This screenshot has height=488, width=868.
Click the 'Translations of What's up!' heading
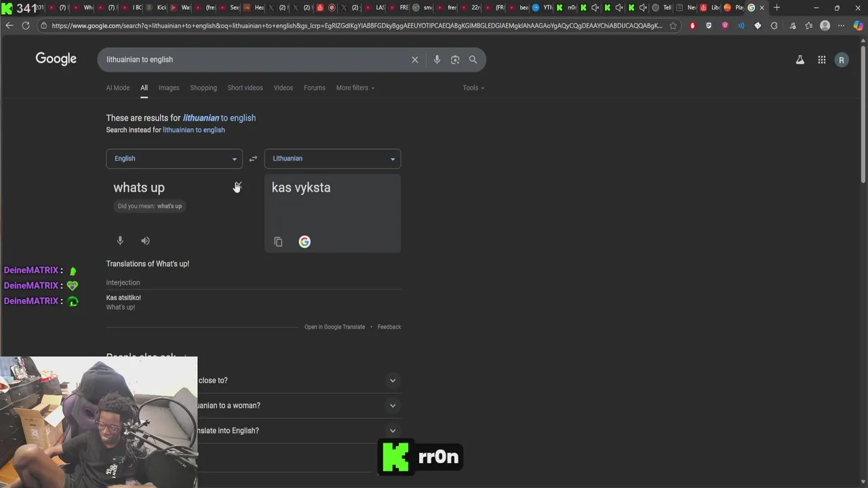tap(148, 264)
